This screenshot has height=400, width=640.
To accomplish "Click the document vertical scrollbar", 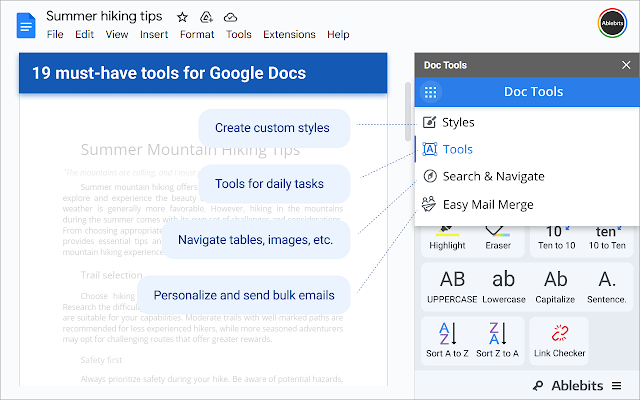I will (x=408, y=111).
